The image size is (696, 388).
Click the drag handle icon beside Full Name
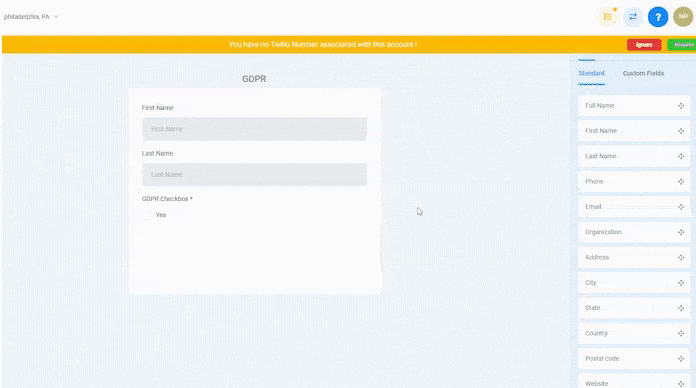click(x=681, y=106)
